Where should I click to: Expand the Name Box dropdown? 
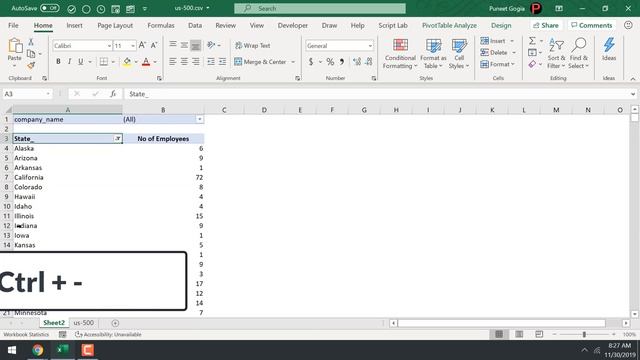[x=48, y=94]
